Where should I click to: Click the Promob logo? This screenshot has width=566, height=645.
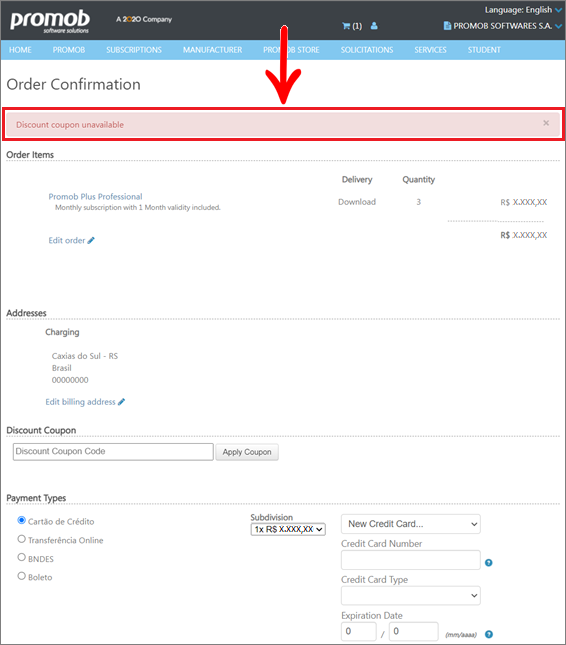[50, 21]
